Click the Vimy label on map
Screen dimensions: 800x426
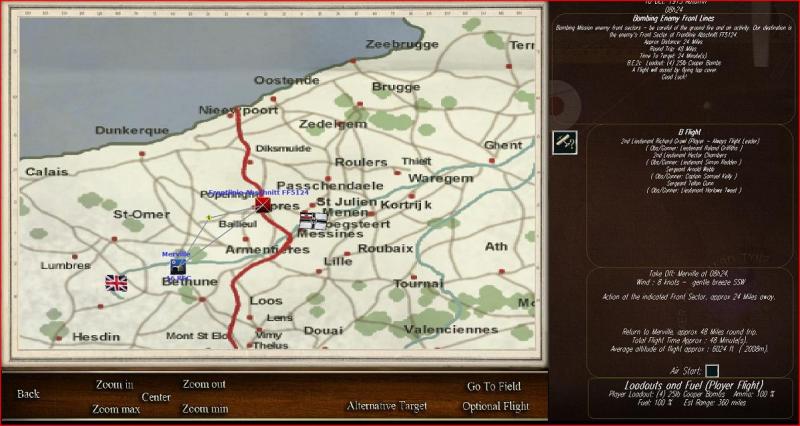pos(268,335)
